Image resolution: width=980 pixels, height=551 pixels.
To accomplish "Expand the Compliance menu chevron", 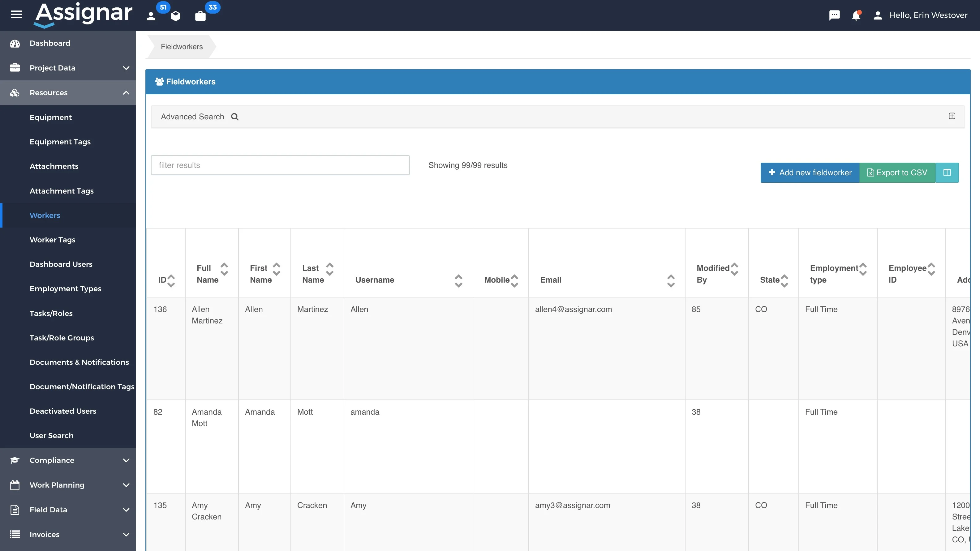I will coord(126,460).
